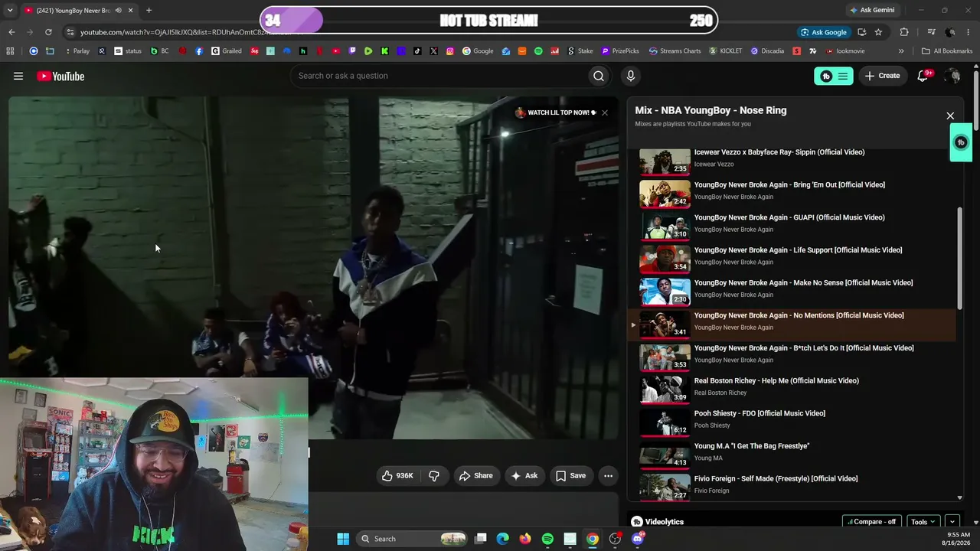This screenshot has height=551, width=980.
Task: Open the PrizePicks bookmark
Action: point(620,51)
